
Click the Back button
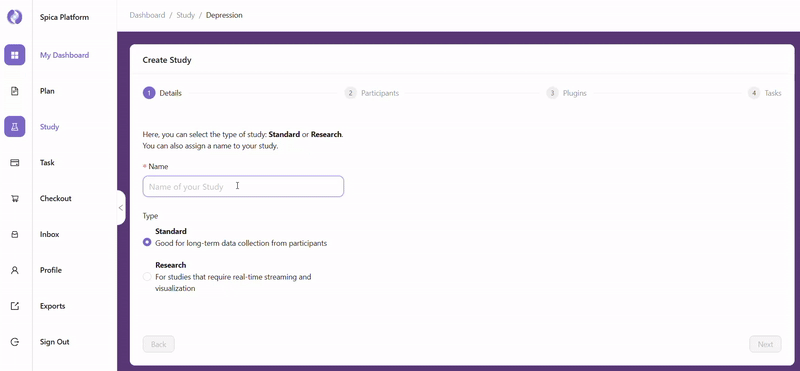159,344
